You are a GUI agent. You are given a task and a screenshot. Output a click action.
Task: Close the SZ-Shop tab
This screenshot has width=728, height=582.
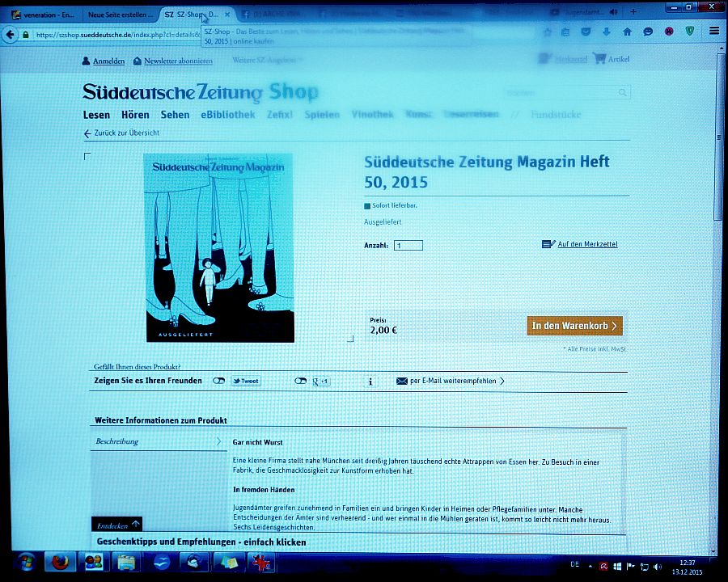(227, 15)
